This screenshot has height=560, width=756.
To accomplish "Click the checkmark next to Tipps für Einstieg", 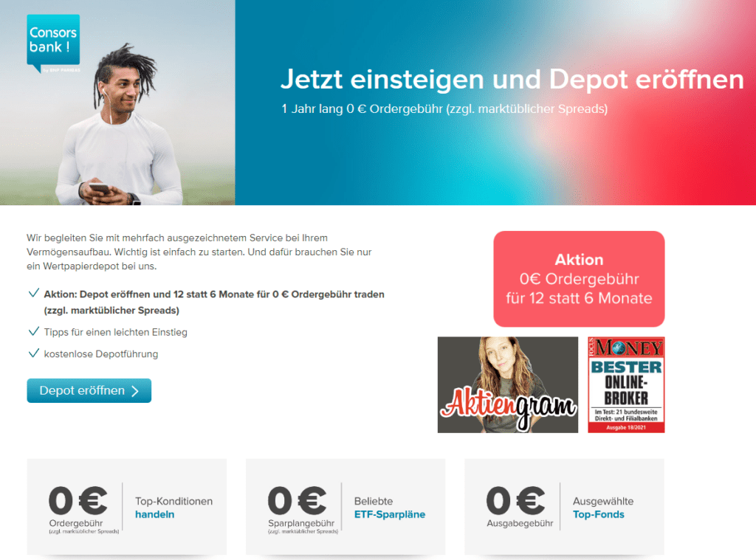I will point(33,331).
